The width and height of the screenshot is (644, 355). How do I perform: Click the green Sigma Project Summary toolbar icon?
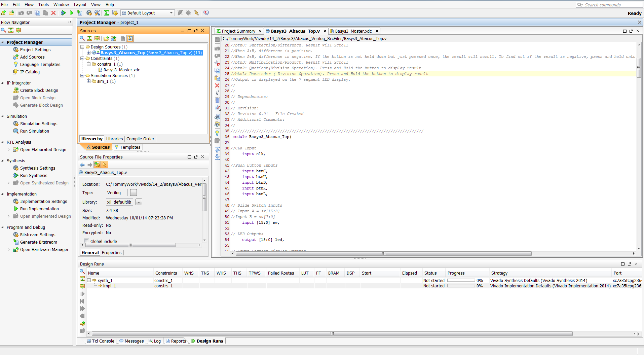click(107, 13)
